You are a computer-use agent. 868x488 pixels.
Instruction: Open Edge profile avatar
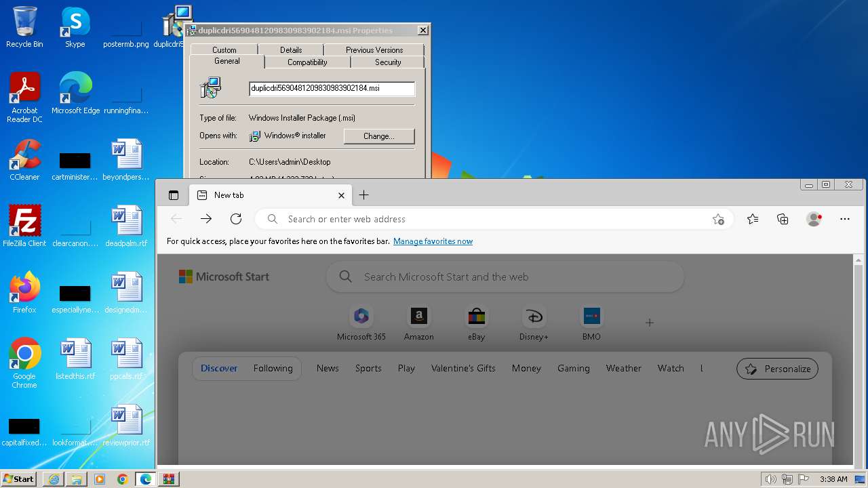coord(814,219)
